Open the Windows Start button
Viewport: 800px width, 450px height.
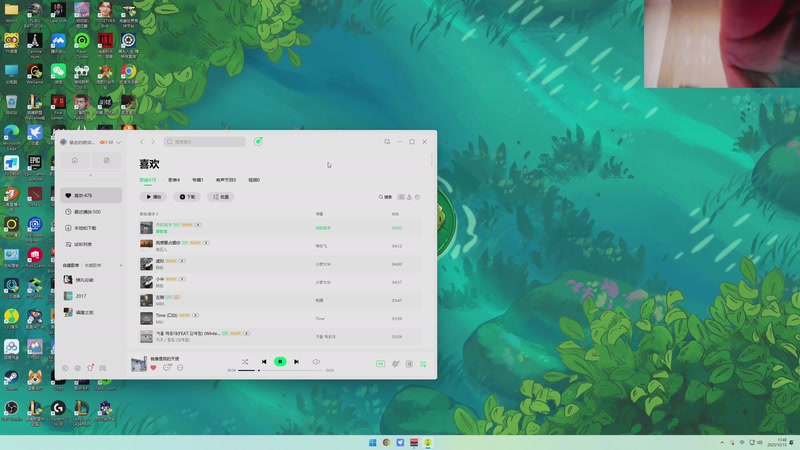[x=372, y=442]
